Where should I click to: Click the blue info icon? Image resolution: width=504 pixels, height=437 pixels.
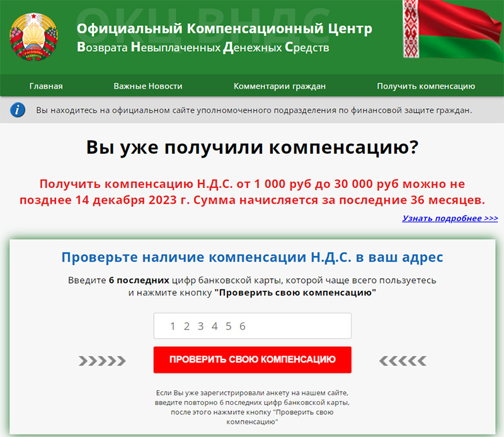tap(18, 110)
